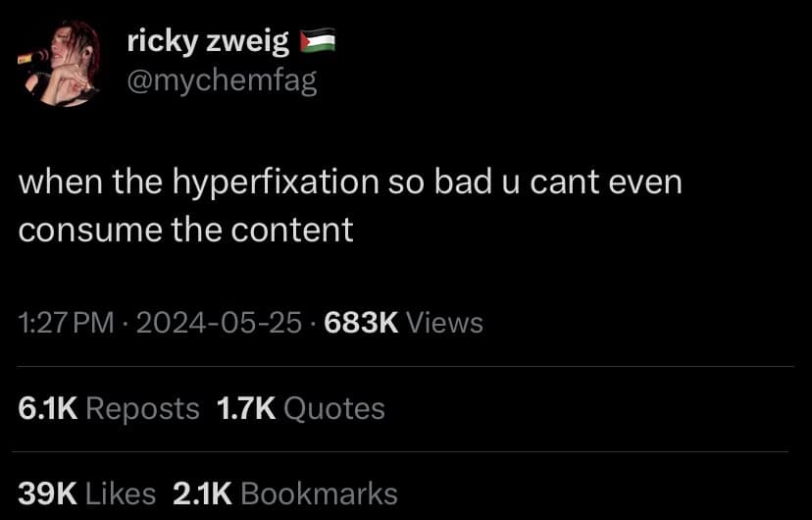This screenshot has width=812, height=520.
Task: Open the profile avatar photo
Action: (59, 63)
